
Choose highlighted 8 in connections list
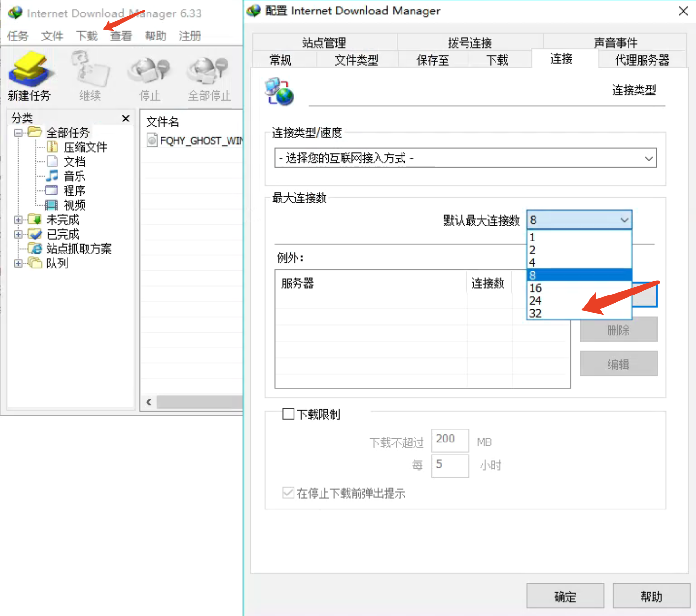579,275
